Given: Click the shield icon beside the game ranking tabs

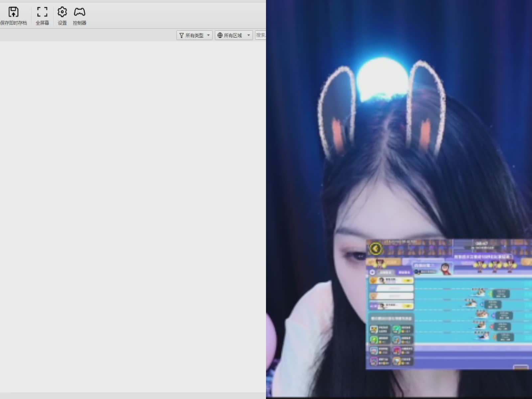Looking at the screenshot, I should [372, 272].
